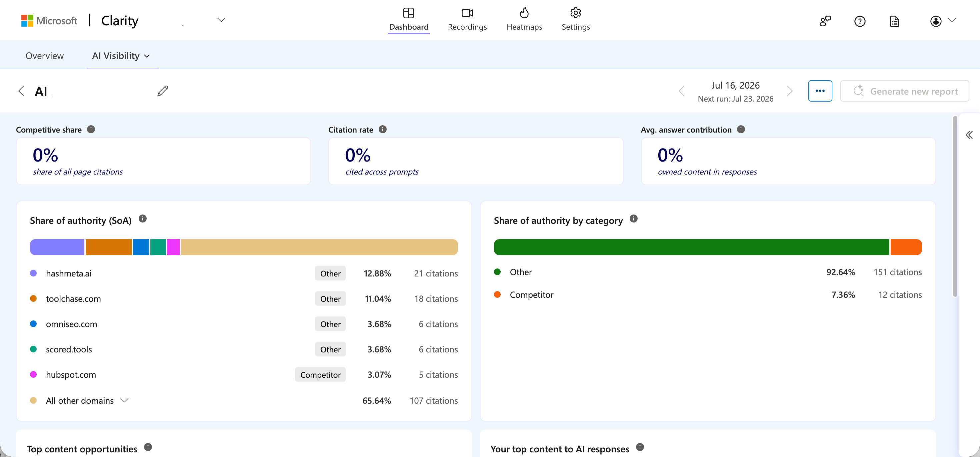Open the share with team icon
The height and width of the screenshot is (457, 980).
click(825, 21)
